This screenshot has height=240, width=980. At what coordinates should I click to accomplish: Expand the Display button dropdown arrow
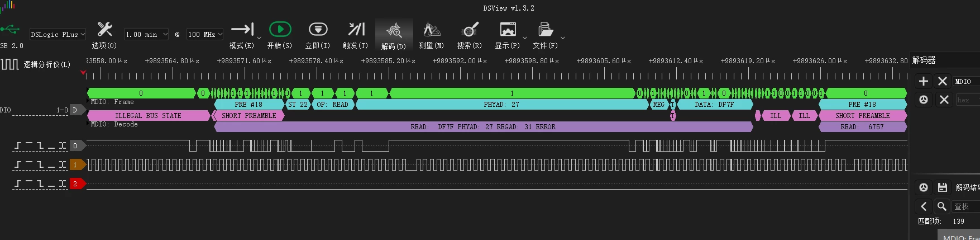tap(524, 38)
